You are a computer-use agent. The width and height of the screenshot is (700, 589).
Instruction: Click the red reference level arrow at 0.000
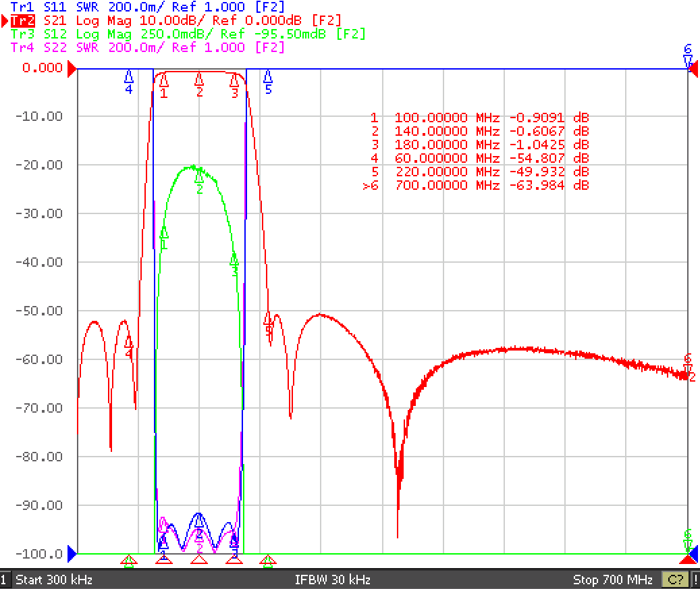72,69
